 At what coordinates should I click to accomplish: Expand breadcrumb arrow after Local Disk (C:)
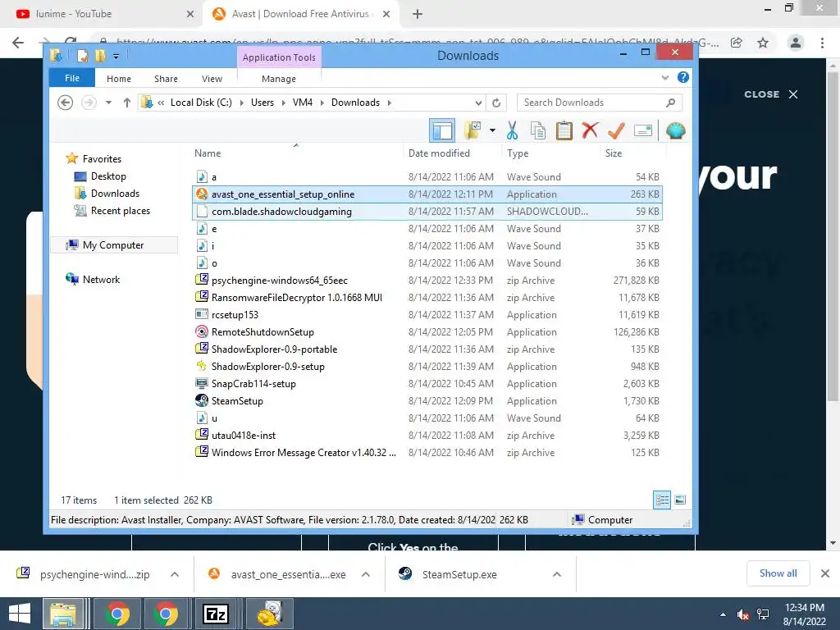point(242,103)
